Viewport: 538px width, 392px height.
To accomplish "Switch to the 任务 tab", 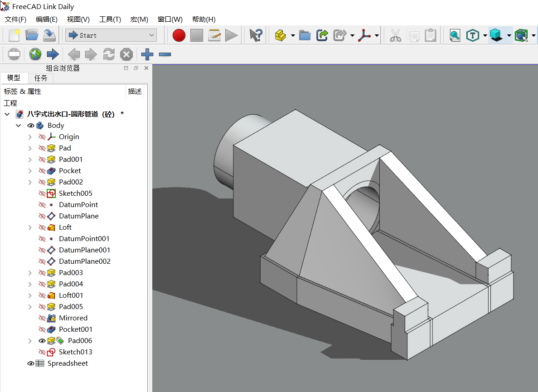I will pos(41,78).
